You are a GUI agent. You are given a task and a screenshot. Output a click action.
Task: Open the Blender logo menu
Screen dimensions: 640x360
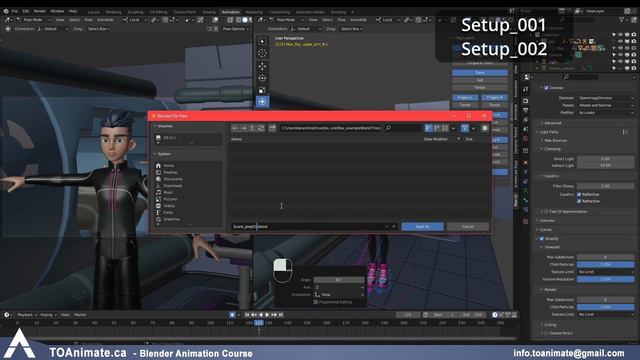coord(5,11)
